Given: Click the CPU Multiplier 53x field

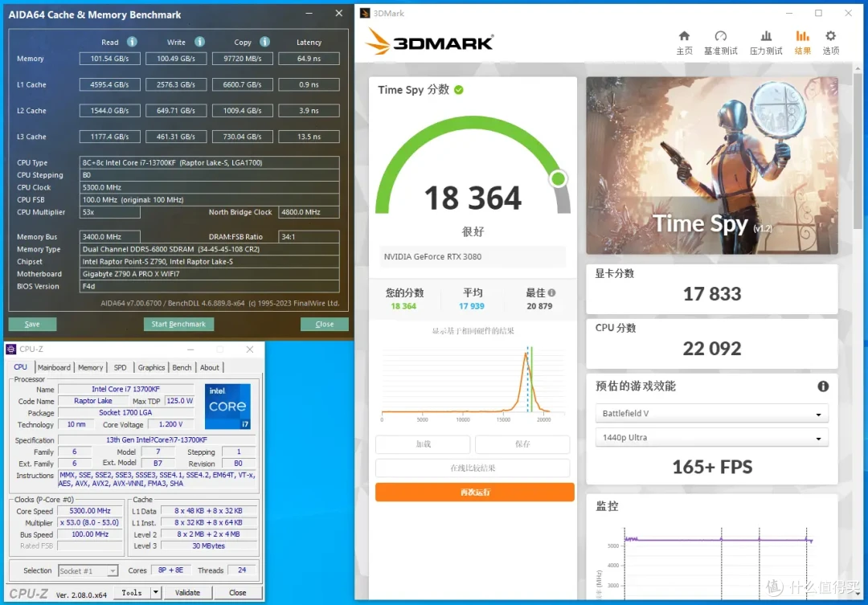Looking at the screenshot, I should click(x=109, y=212).
